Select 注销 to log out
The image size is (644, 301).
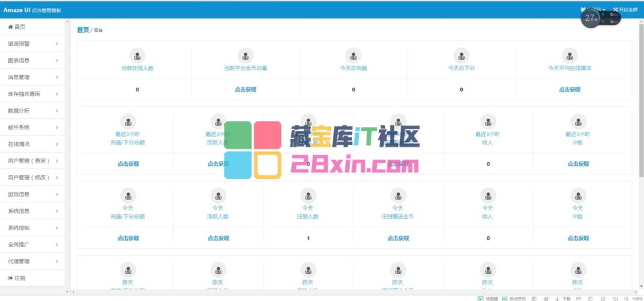click(x=32, y=278)
